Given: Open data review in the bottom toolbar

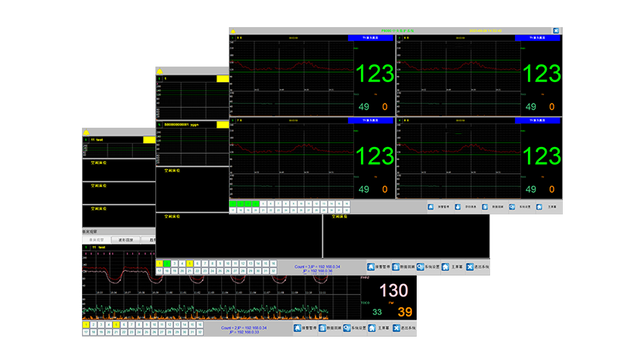Looking at the screenshot, I should [x=322, y=328].
